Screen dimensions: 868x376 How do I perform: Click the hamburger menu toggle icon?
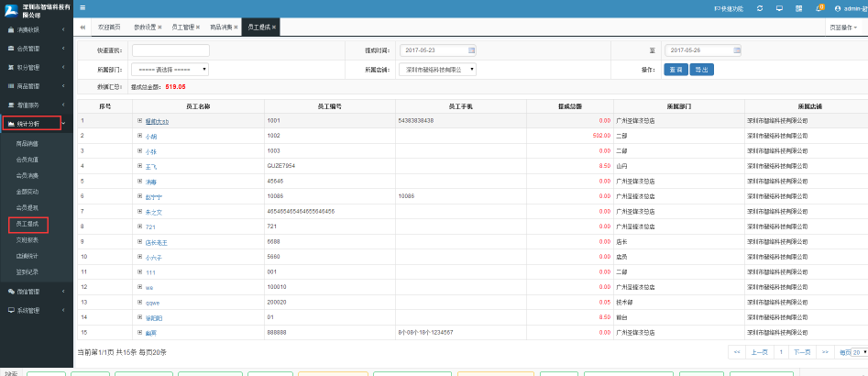[82, 7]
